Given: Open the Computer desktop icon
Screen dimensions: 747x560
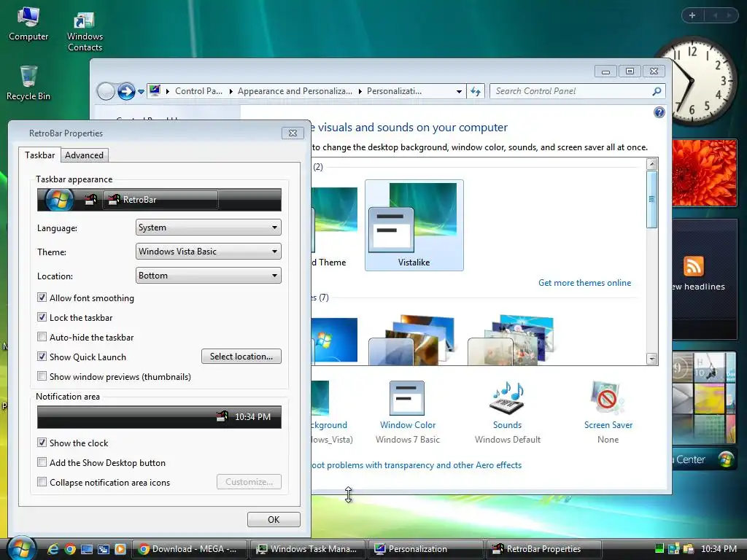Looking at the screenshot, I should coord(28,24).
